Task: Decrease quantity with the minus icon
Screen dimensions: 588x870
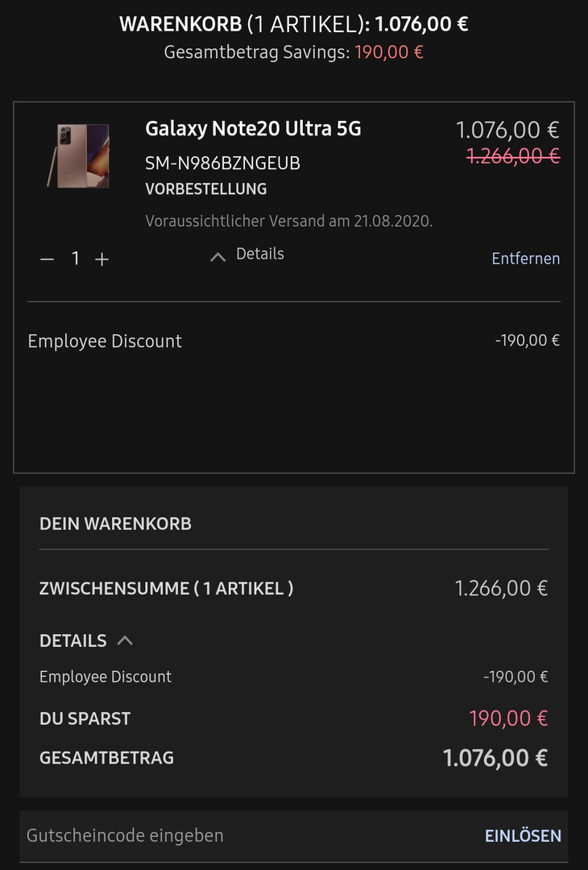Action: click(x=47, y=259)
